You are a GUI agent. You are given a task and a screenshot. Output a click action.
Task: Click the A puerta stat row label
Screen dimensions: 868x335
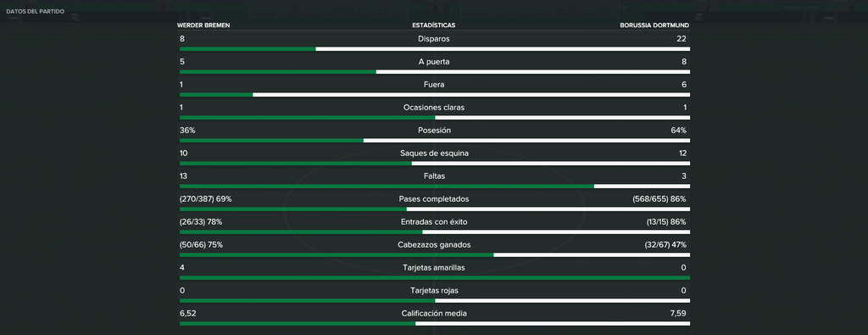click(434, 62)
